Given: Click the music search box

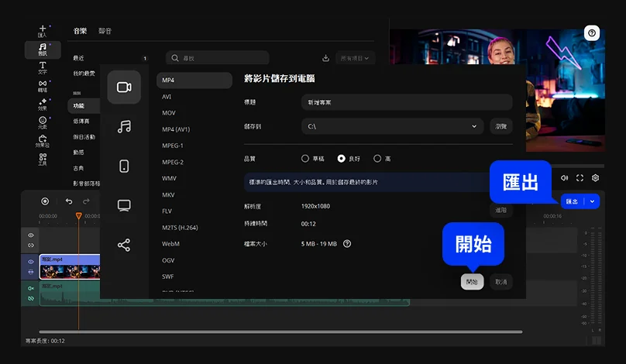Looking at the screenshot, I should pyautogui.click(x=218, y=58).
